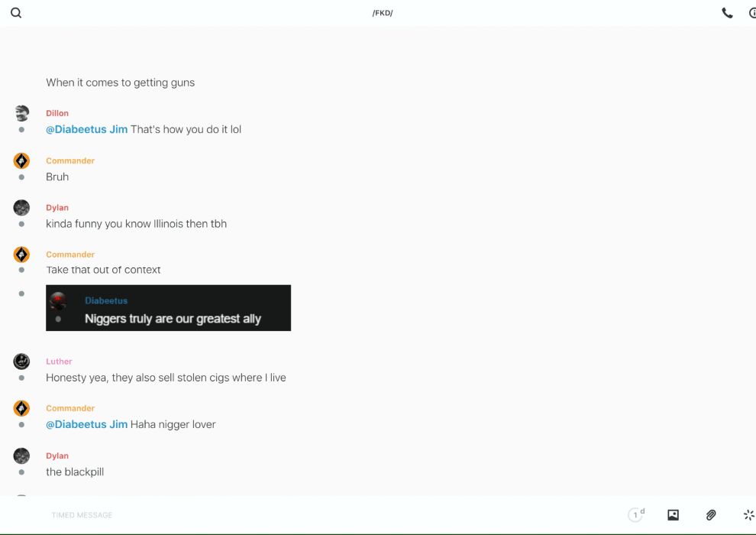Start a voice call with phone icon
This screenshot has height=535, width=756.
pos(727,13)
